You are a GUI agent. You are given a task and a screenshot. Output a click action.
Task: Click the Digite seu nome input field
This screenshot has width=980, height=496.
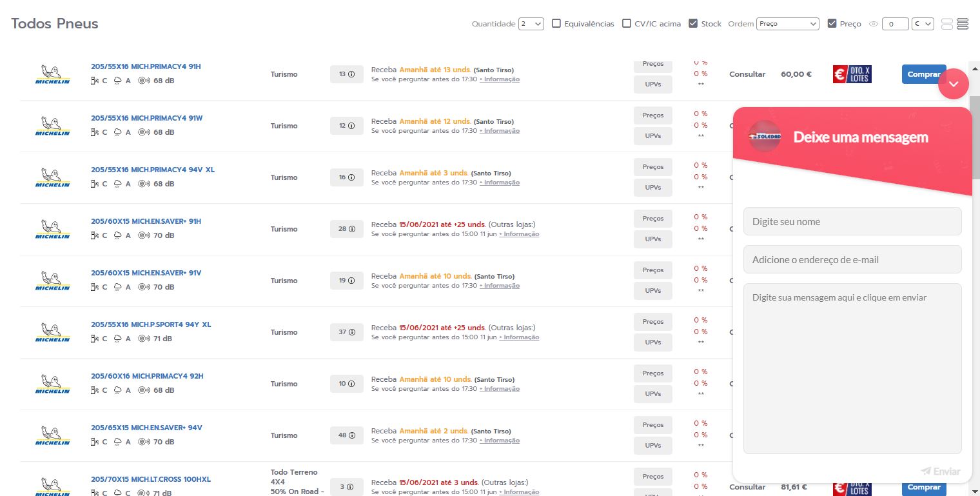click(852, 221)
